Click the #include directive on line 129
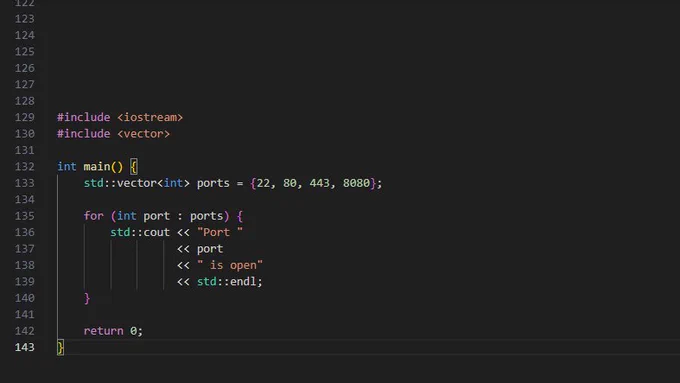 tap(84, 117)
